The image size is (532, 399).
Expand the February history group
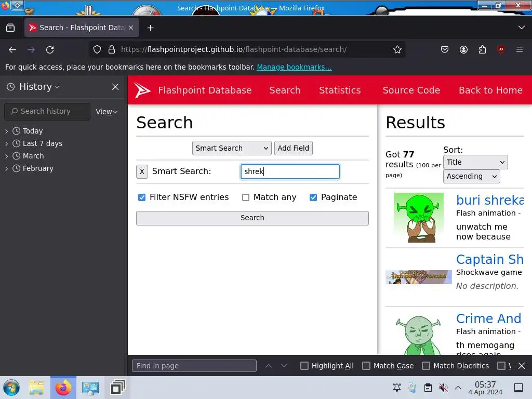click(6, 169)
